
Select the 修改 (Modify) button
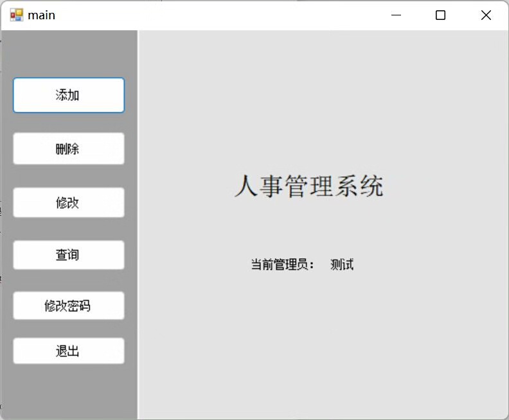tap(69, 202)
